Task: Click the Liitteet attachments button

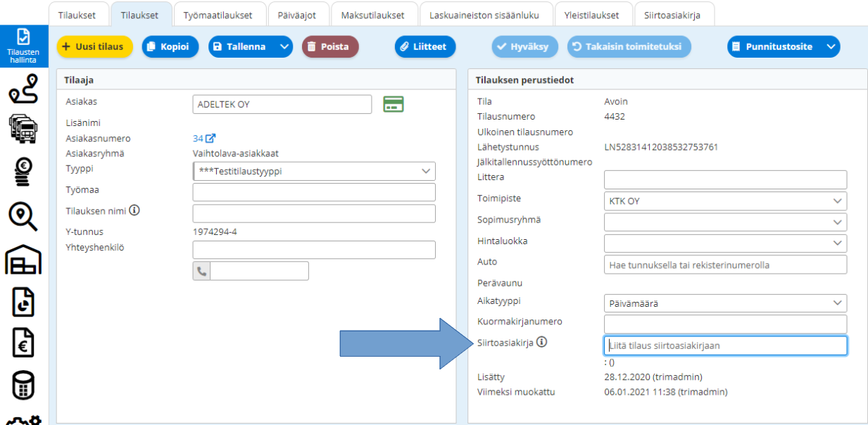Action: [x=425, y=46]
